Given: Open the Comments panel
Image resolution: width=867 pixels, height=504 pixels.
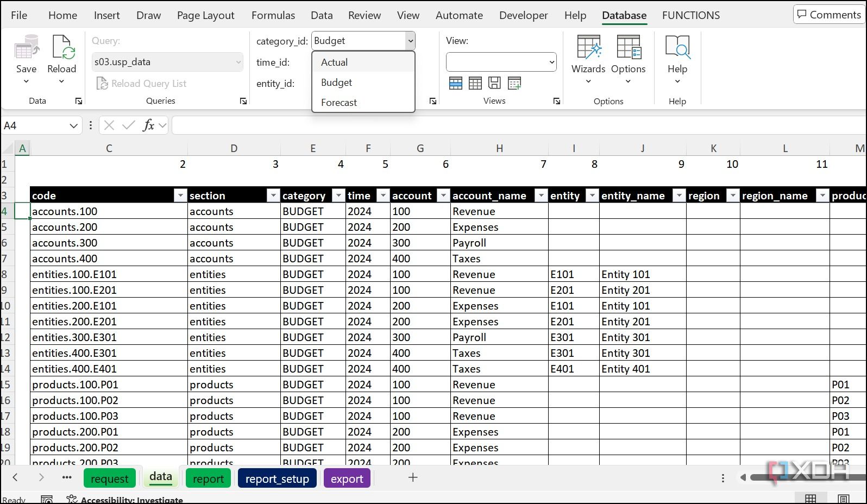Looking at the screenshot, I should pyautogui.click(x=829, y=15).
